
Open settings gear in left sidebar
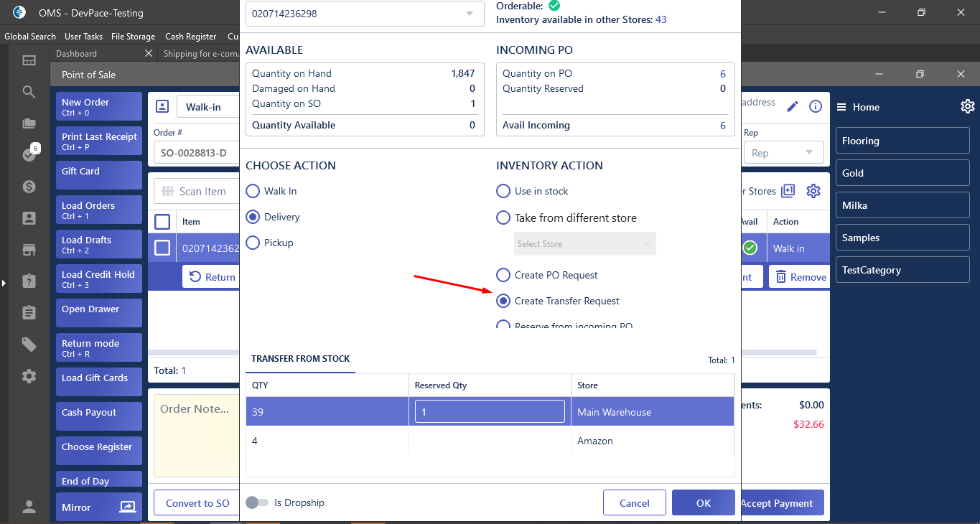29,376
